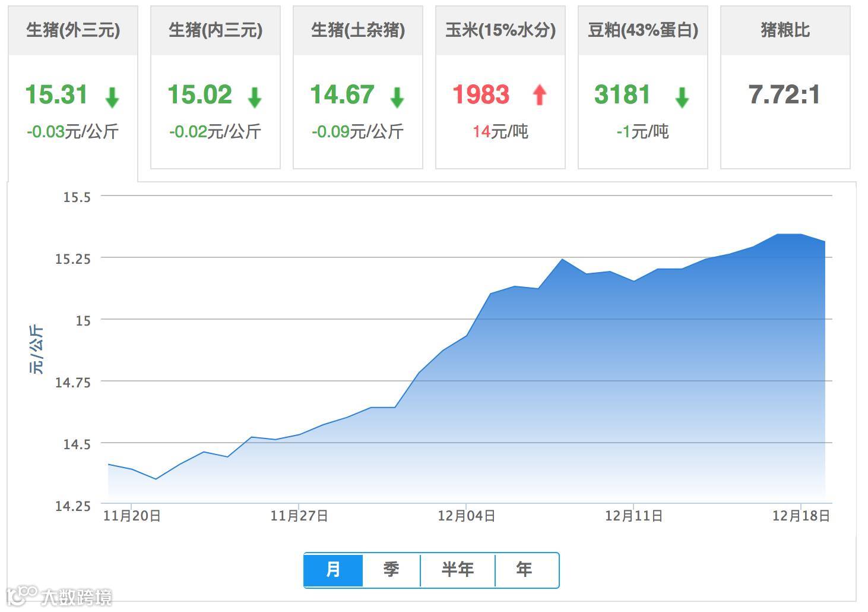Click the 12月04日 x-axis date label
868x612 pixels.
click(x=467, y=516)
